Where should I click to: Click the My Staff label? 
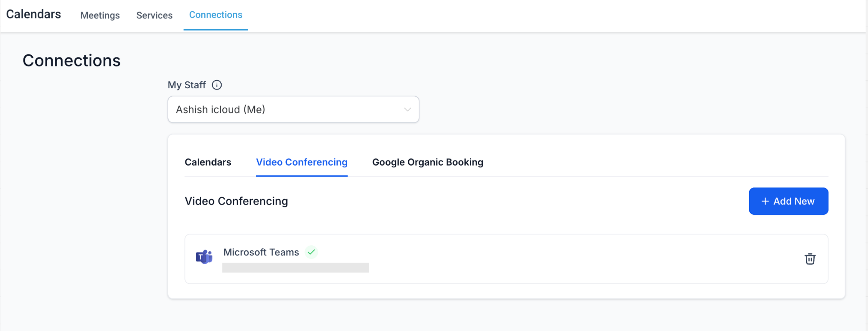[187, 85]
